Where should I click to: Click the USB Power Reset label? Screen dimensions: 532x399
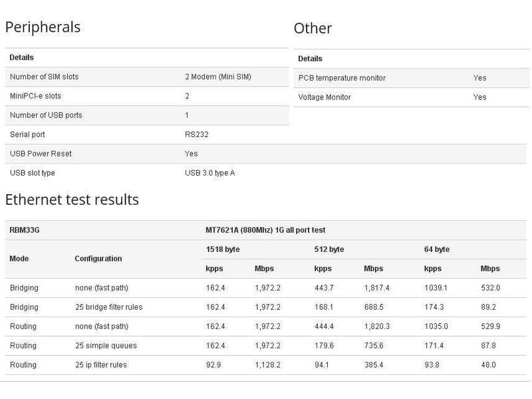[41, 154]
